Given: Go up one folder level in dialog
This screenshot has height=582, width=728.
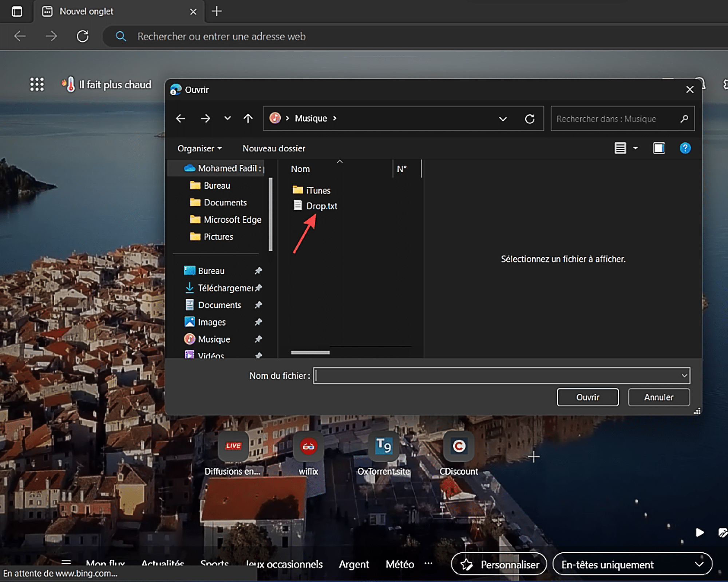Looking at the screenshot, I should (248, 118).
